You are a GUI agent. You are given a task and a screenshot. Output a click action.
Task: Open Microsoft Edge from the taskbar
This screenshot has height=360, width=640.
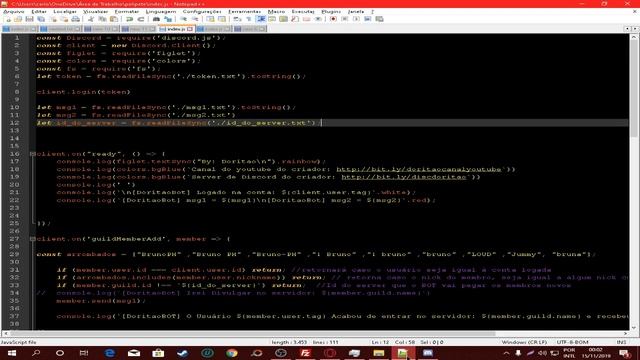(109, 353)
